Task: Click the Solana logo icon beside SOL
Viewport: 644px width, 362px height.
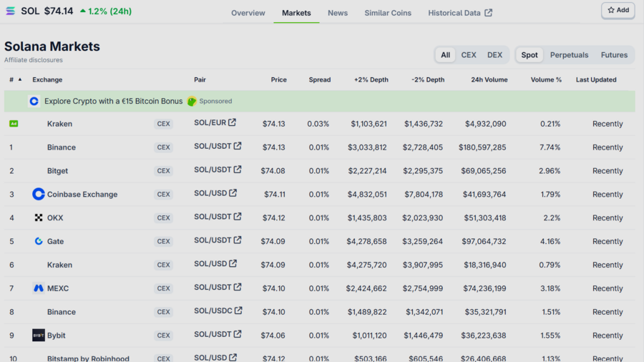Action: 10,11
